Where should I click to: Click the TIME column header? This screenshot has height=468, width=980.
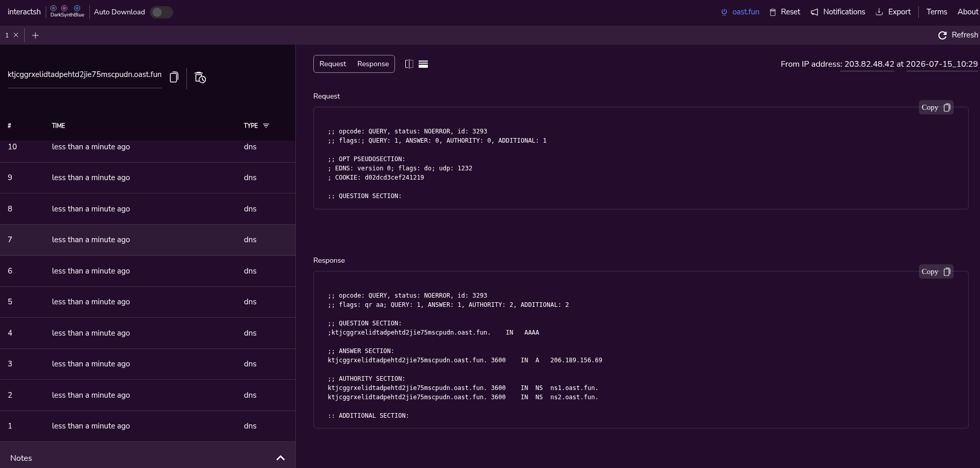59,126
